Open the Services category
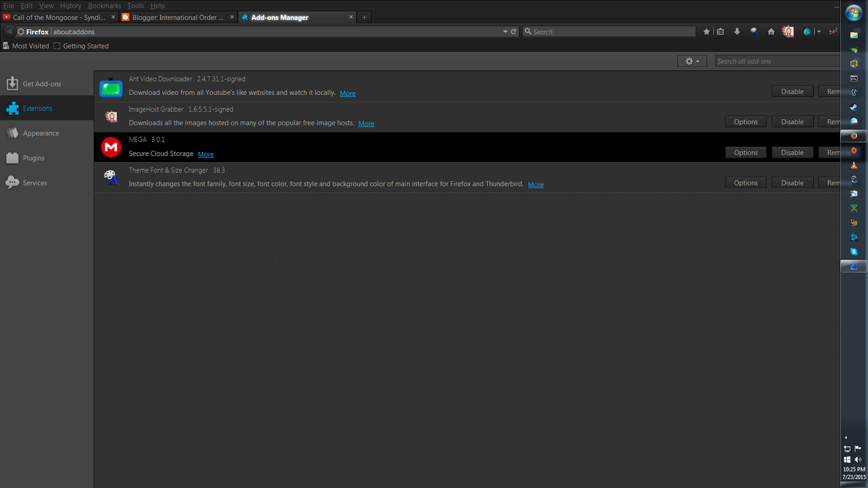The height and width of the screenshot is (488, 868). [47, 183]
